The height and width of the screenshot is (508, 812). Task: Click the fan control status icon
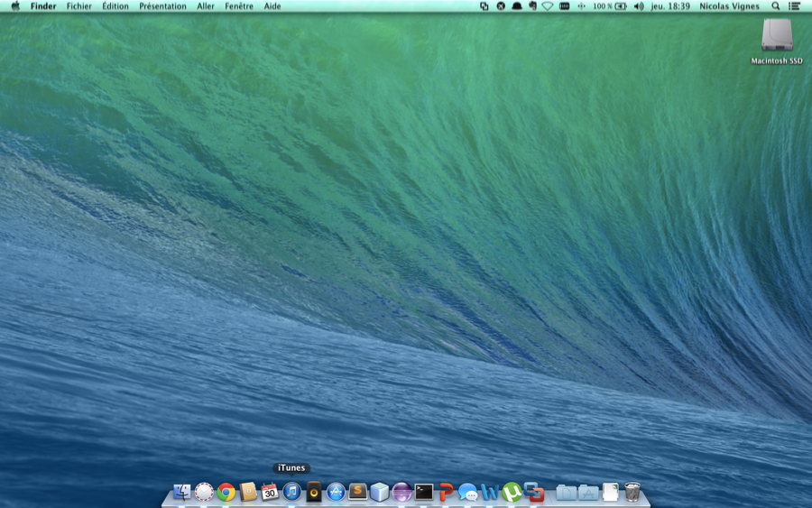pos(582,6)
